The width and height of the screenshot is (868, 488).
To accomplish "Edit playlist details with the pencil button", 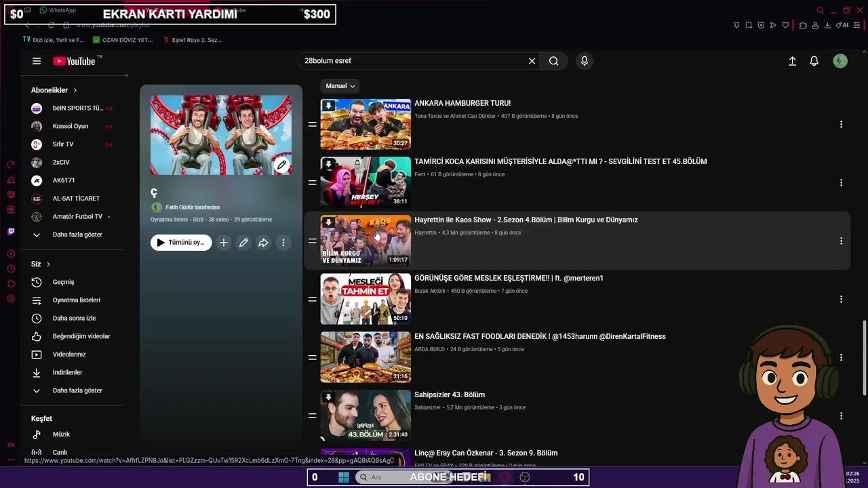I will click(243, 243).
